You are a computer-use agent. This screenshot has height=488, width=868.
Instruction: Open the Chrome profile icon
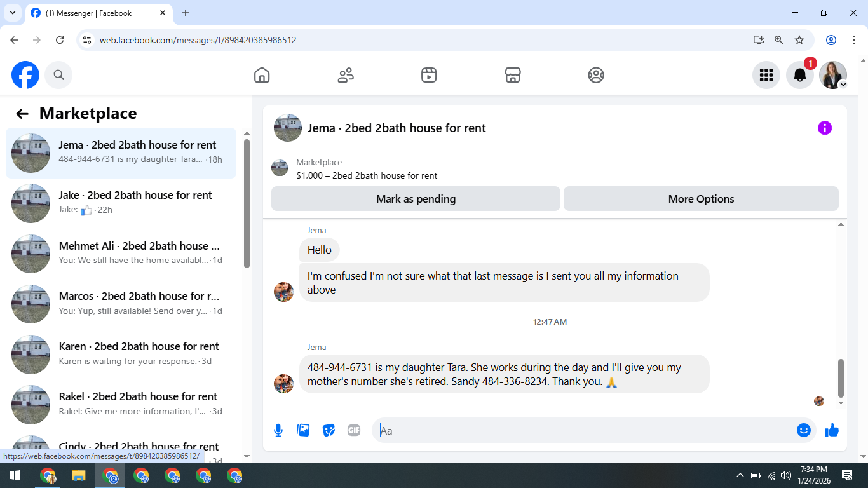pos(831,40)
